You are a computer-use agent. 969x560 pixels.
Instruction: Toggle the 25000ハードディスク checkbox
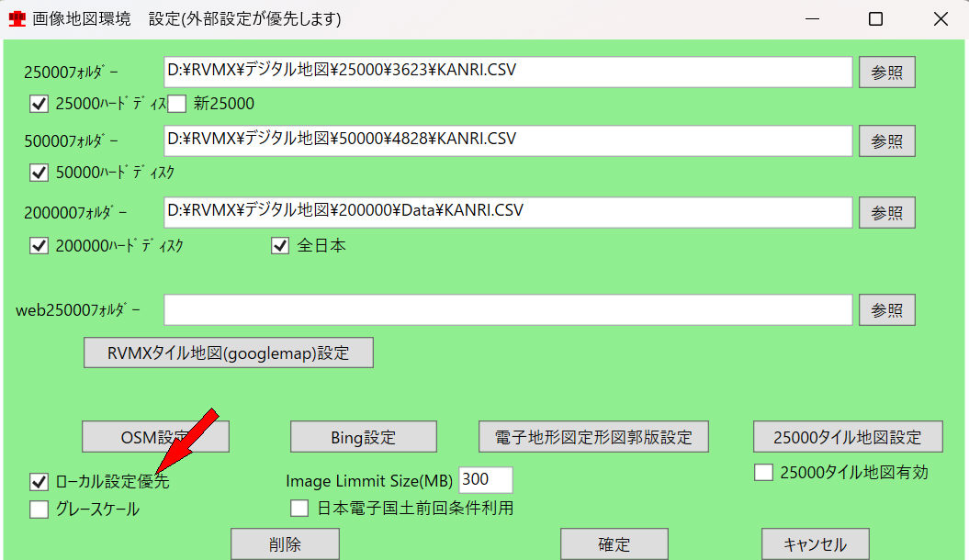tap(39, 104)
